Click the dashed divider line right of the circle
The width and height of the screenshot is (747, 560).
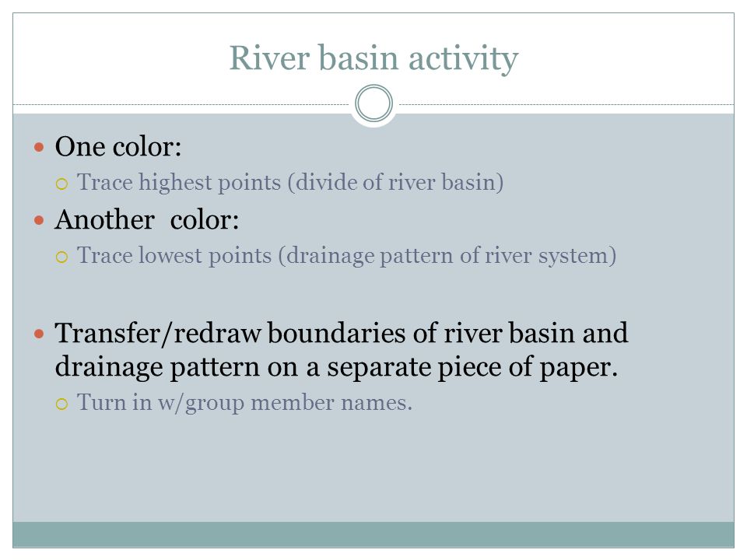pos(566,104)
